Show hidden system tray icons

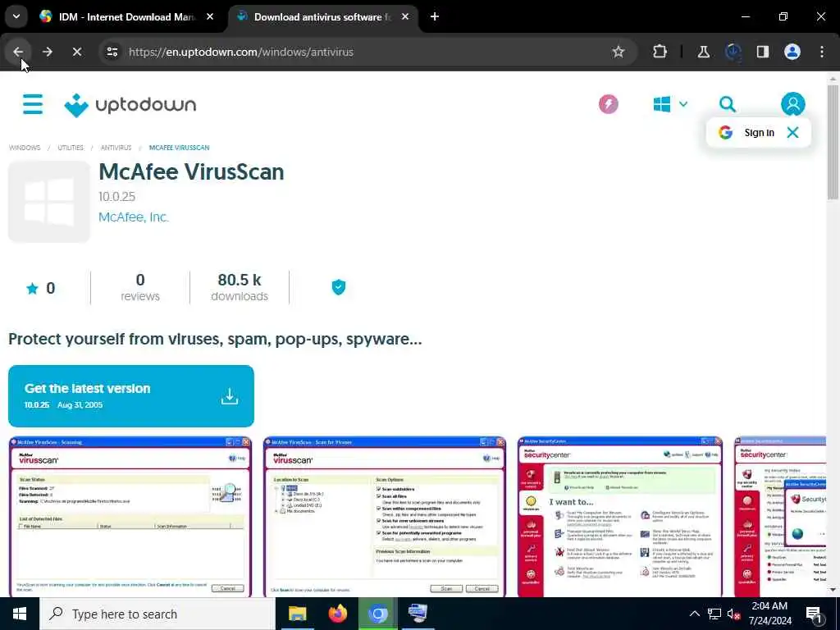[694, 614]
